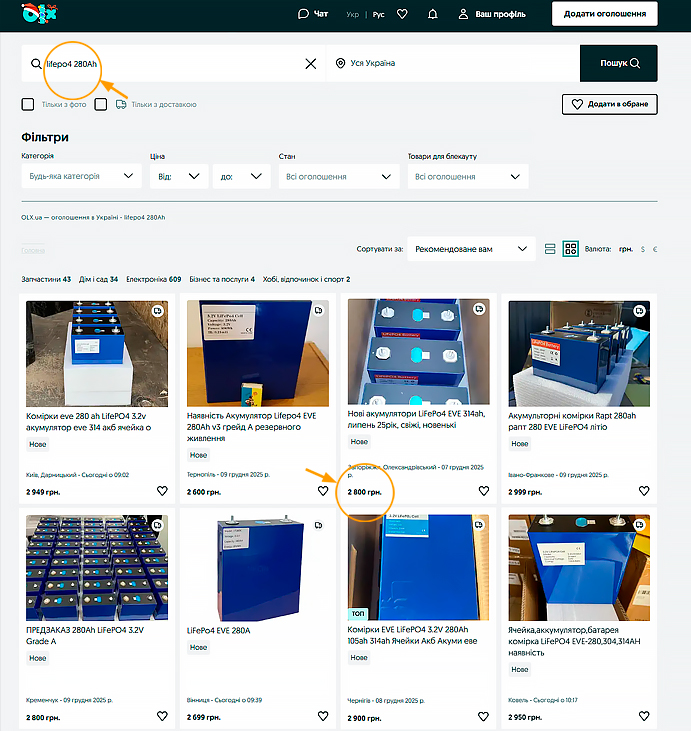
Task: Switch language to Укр
Action: (x=352, y=15)
